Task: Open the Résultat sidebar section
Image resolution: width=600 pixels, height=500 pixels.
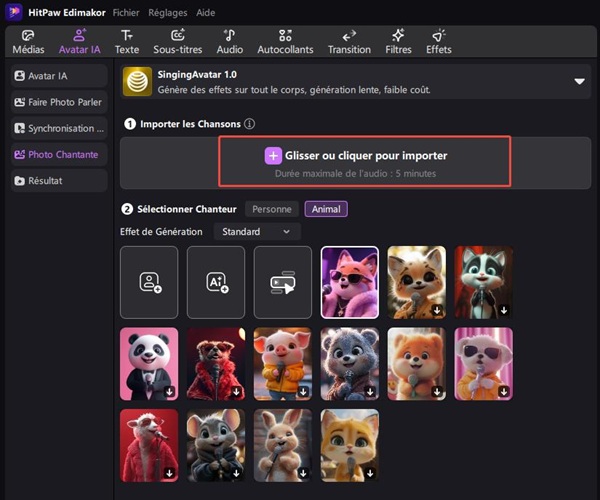Action: (x=59, y=181)
